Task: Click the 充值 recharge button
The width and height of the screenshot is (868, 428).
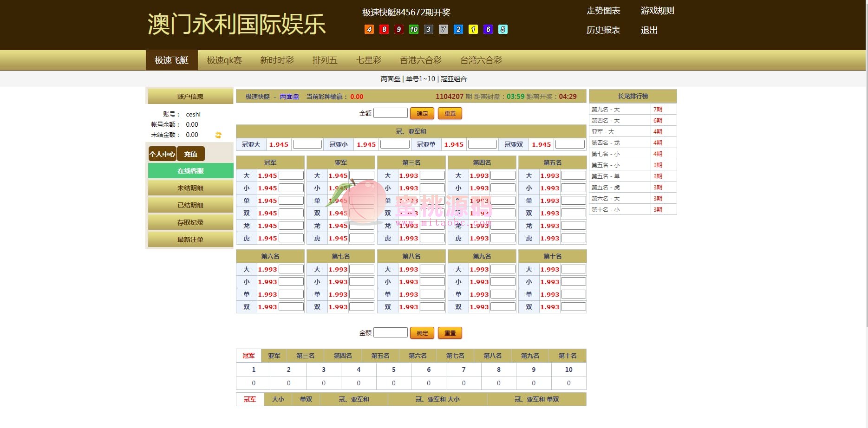Action: coord(190,154)
